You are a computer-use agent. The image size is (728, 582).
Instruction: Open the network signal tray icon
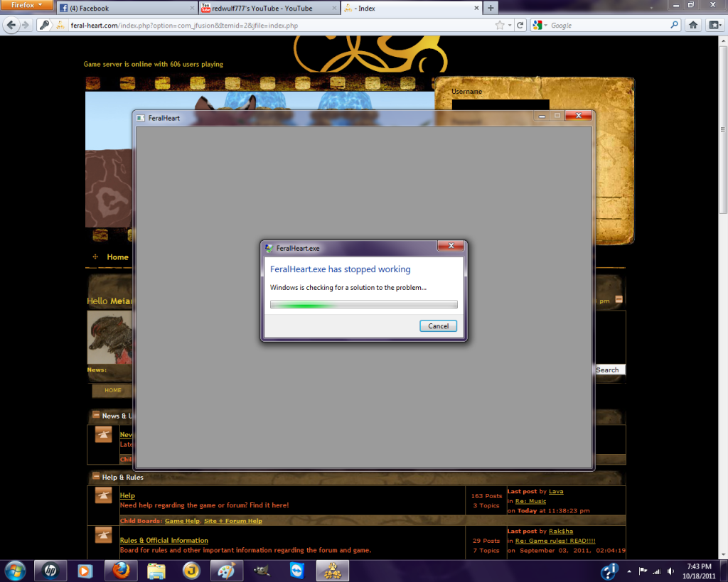pos(656,571)
